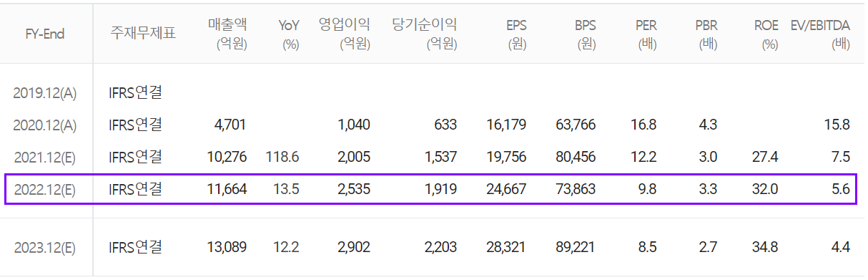The height and width of the screenshot is (280, 868).
Task: Click IFRS연결 in the 2022.12(E) row
Action: [136, 190]
